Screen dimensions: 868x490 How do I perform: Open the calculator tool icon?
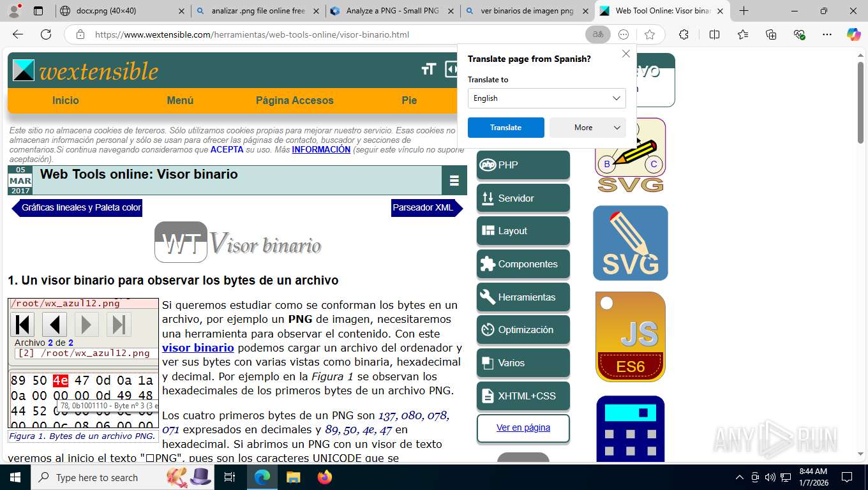coord(631,429)
